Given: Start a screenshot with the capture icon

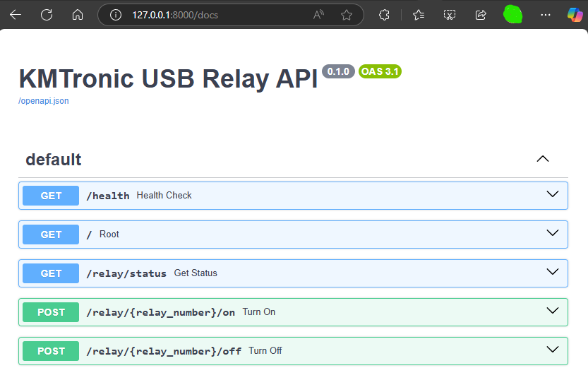Looking at the screenshot, I should 450,15.
